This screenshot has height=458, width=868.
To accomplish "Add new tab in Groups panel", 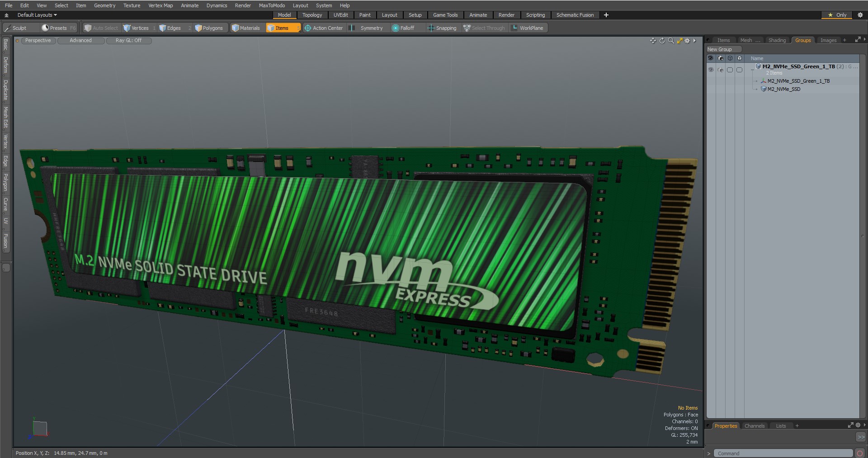I will point(844,40).
